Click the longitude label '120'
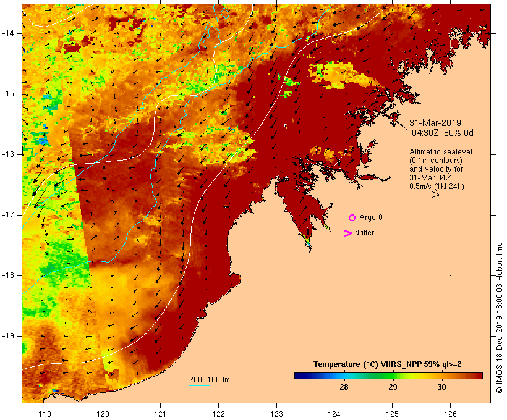Viewport: 507px width, 420px height. click(103, 414)
